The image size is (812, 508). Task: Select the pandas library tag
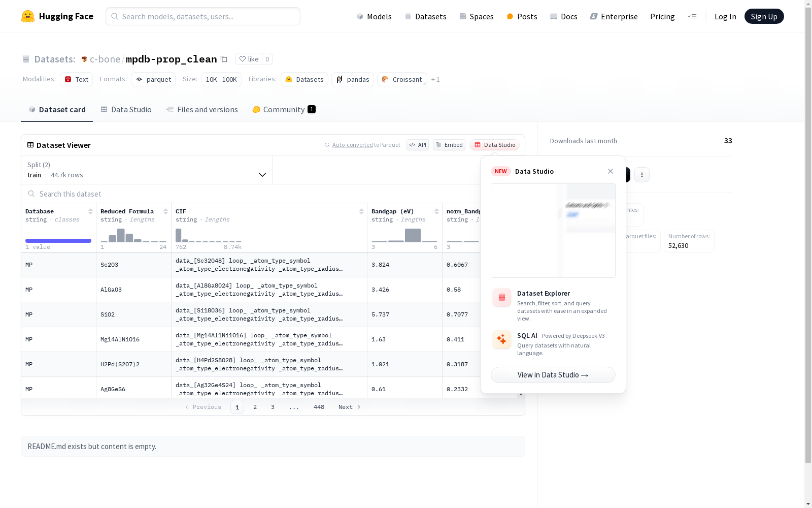click(x=353, y=79)
